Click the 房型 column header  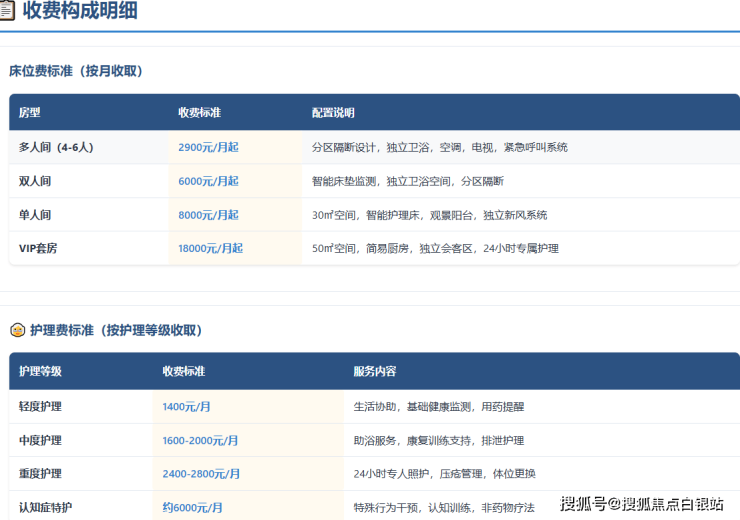pyautogui.click(x=30, y=113)
